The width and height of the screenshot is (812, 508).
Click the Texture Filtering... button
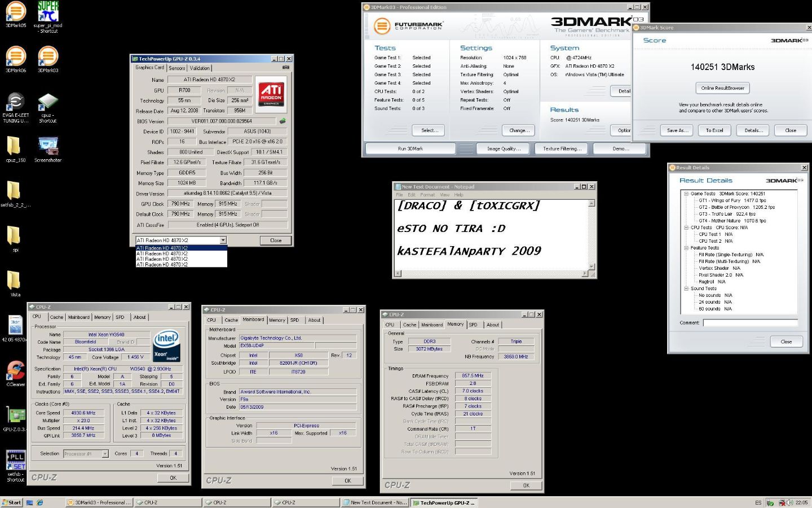[562, 148]
